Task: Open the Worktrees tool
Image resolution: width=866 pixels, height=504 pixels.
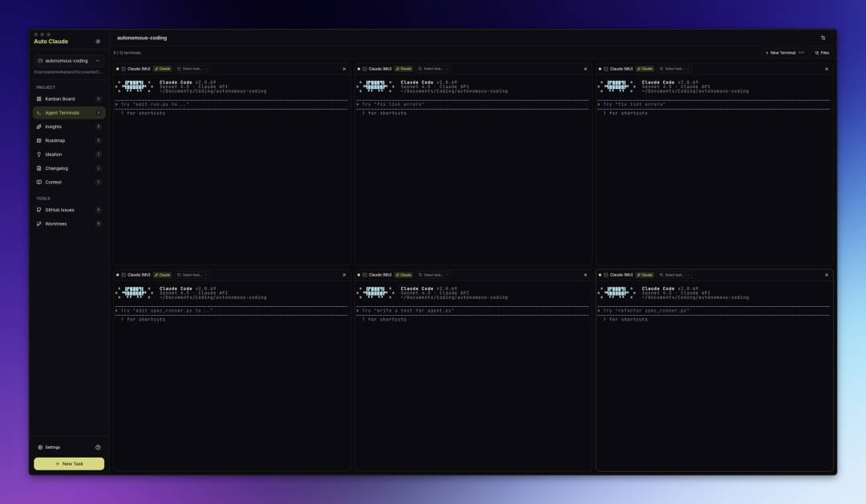Action: tap(56, 224)
